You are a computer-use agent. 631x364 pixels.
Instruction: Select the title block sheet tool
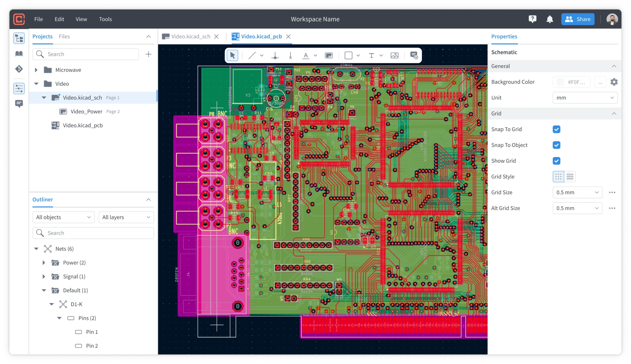pos(329,56)
